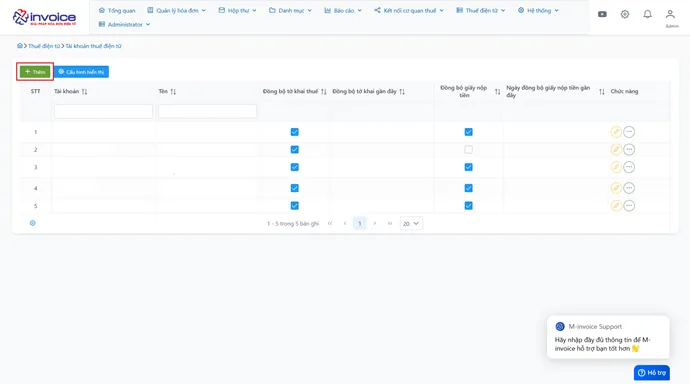The image size is (690, 384).
Task: Expand Danh mục menu
Action: [290, 10]
